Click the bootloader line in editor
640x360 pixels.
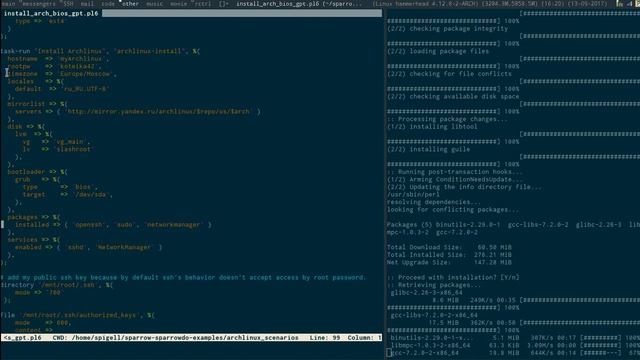(x=37, y=172)
